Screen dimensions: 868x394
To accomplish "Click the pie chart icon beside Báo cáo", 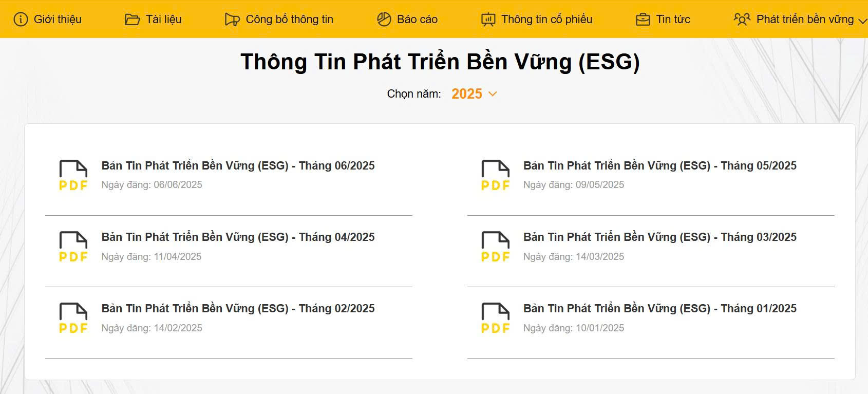I will (x=384, y=20).
